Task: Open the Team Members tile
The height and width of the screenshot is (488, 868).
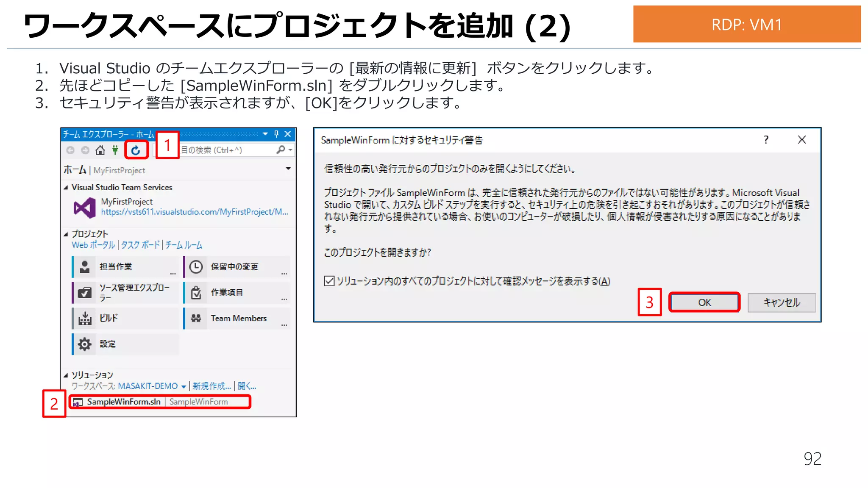Action: tap(236, 319)
